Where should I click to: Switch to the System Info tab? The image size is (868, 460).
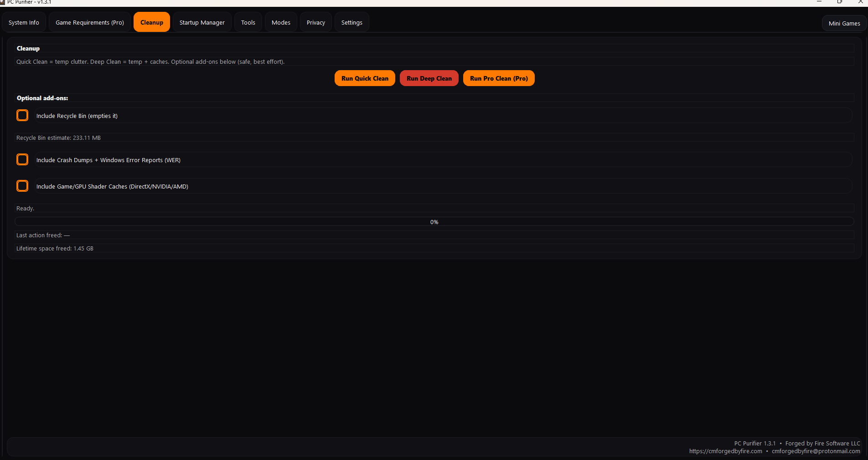(23, 22)
